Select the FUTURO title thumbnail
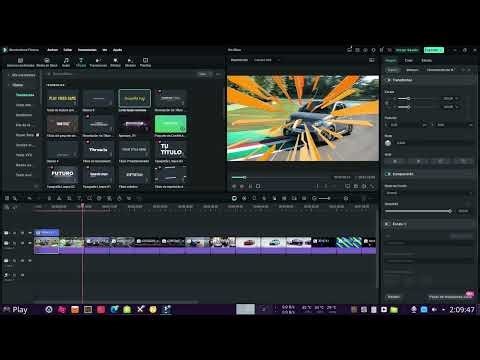Image resolution: width=480 pixels, height=360 pixels. click(x=63, y=175)
